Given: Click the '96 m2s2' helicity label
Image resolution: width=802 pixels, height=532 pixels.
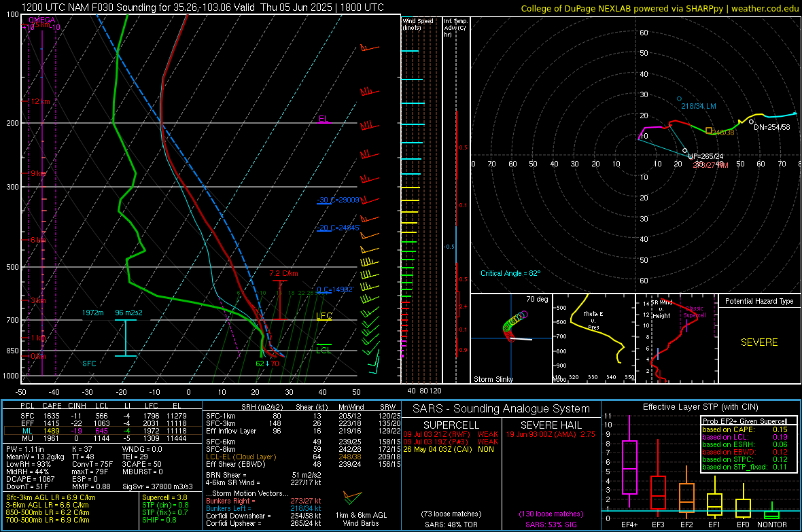Looking at the screenshot, I should pyautogui.click(x=128, y=313).
